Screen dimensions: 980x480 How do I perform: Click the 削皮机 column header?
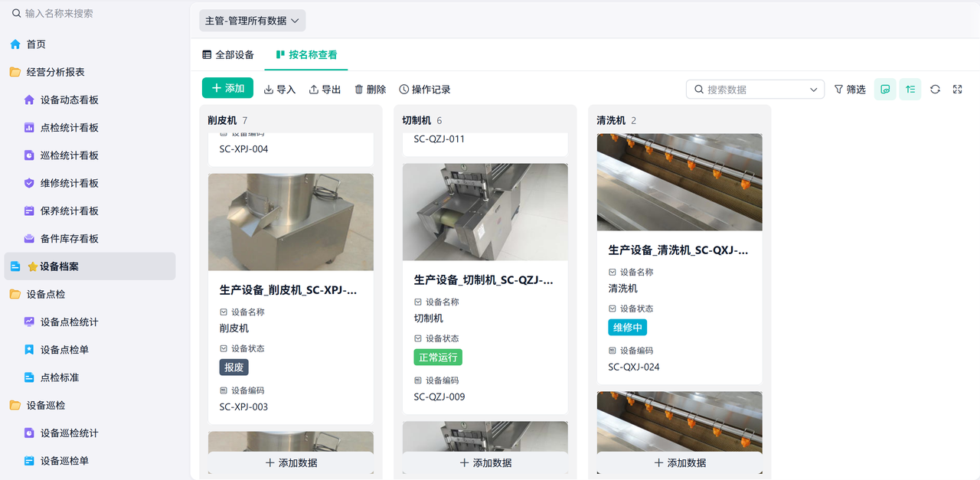222,120
